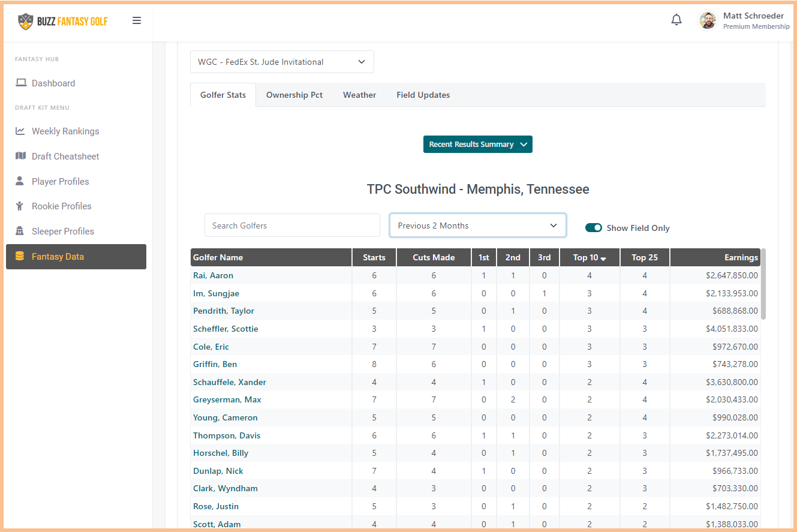The width and height of the screenshot is (797, 532).
Task: Click the Fantasy Data database icon
Action: coord(20,256)
